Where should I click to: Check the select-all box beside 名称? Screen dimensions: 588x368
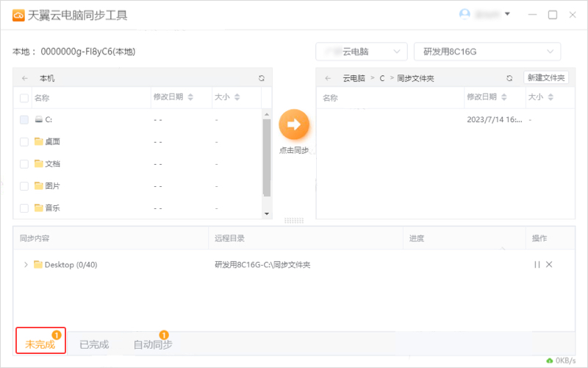tap(24, 98)
